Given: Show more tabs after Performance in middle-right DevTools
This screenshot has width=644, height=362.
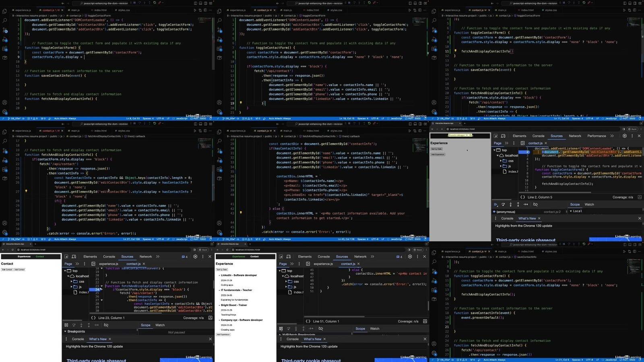Looking at the screenshot, I should 612,136.
